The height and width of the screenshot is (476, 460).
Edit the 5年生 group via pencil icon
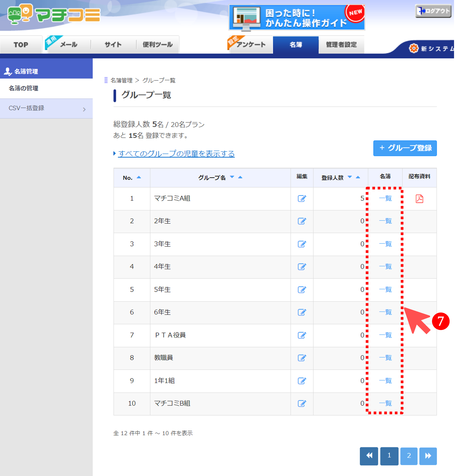(x=302, y=290)
